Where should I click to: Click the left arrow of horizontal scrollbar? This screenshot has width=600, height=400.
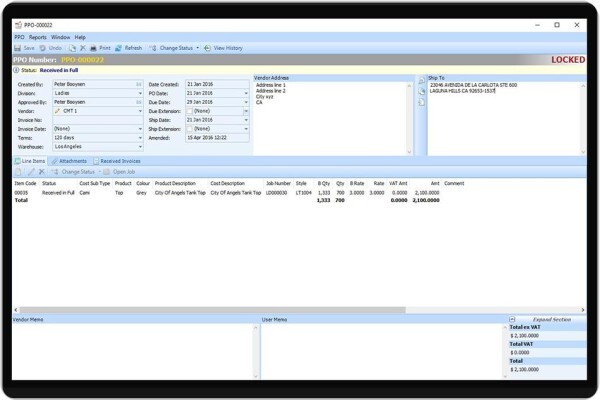point(16,310)
